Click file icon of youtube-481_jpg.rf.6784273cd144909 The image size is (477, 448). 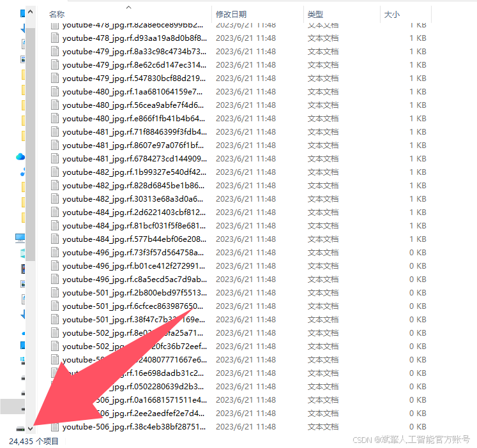pos(55,158)
